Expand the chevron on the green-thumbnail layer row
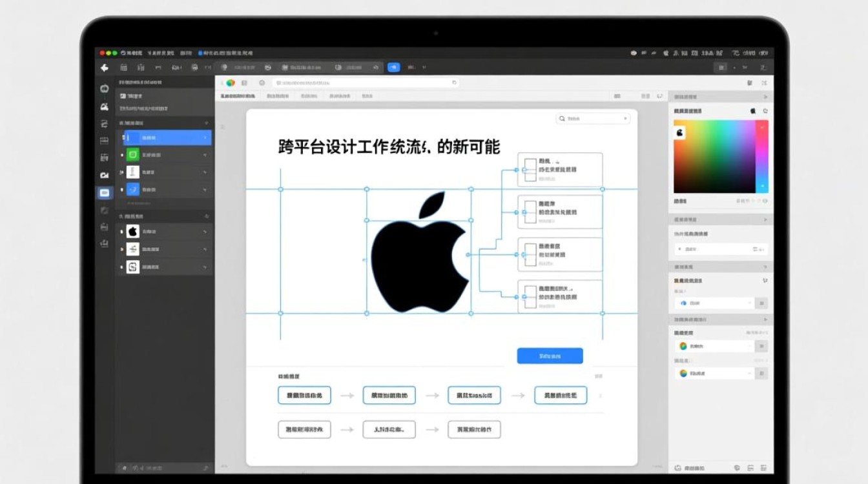Viewport: 868px width, 484px height. click(x=205, y=155)
